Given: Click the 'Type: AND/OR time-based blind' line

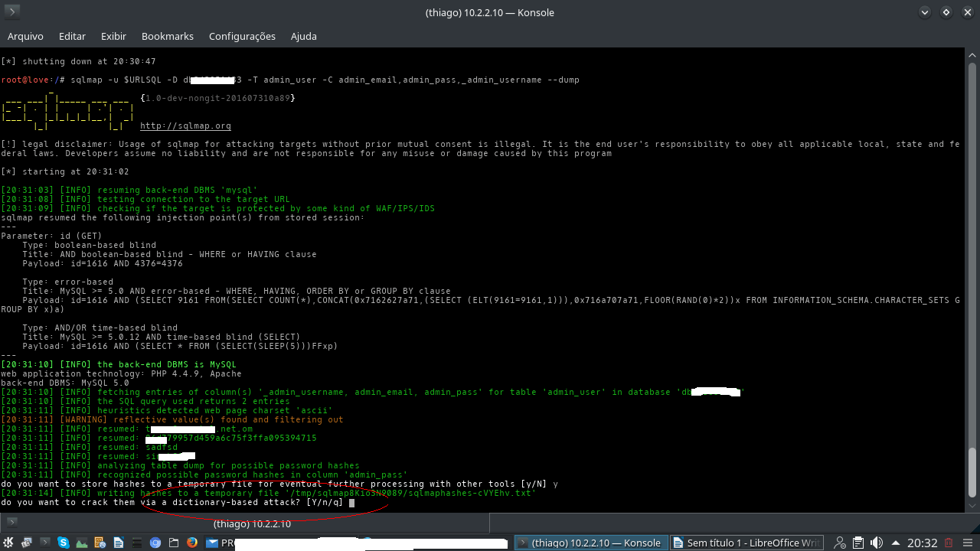Looking at the screenshot, I should pos(100,328).
